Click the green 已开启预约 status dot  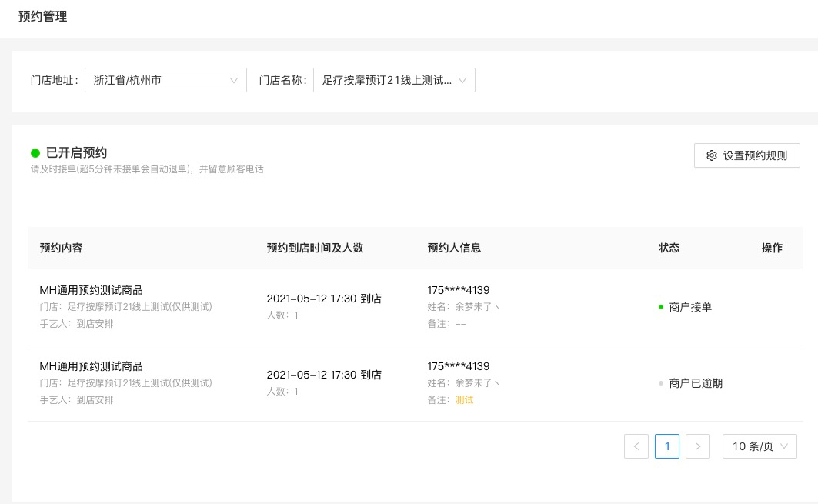tap(35, 153)
